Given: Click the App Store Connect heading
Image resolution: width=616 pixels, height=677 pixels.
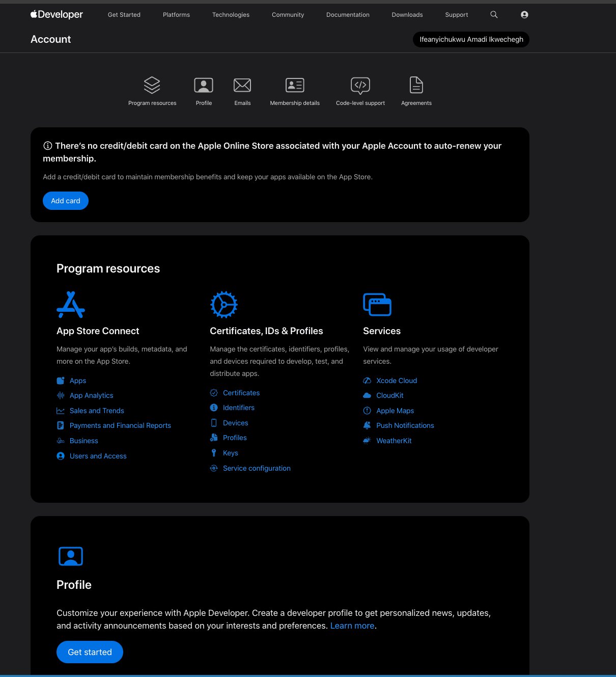Looking at the screenshot, I should tap(98, 331).
